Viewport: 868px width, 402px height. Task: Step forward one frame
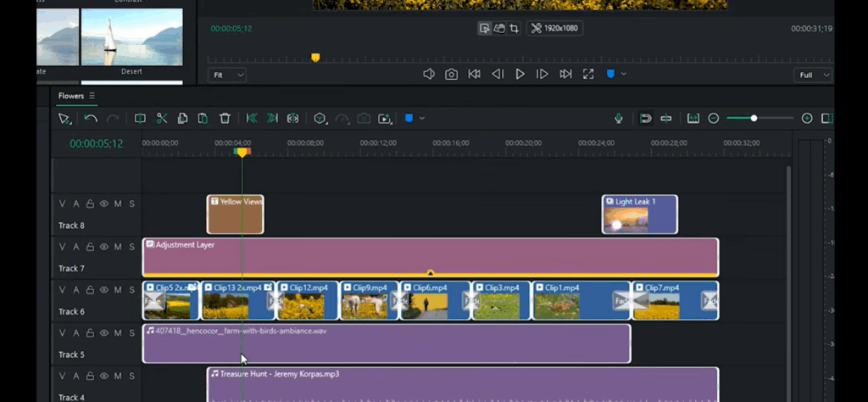tap(542, 74)
